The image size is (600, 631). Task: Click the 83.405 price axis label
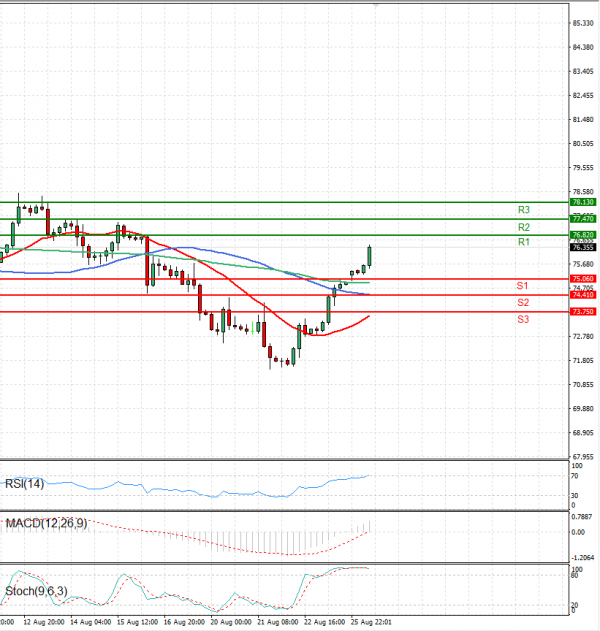[583, 72]
